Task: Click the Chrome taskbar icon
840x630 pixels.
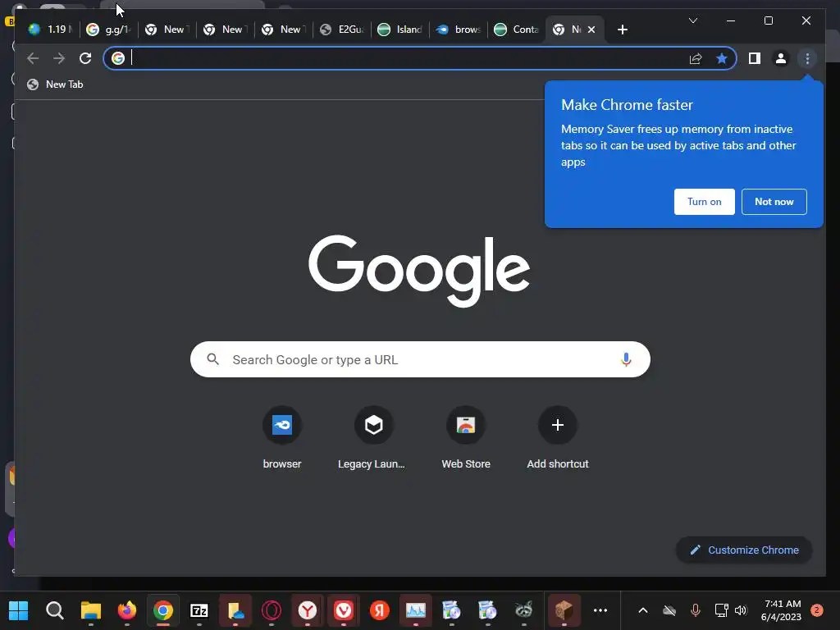Action: (163, 610)
